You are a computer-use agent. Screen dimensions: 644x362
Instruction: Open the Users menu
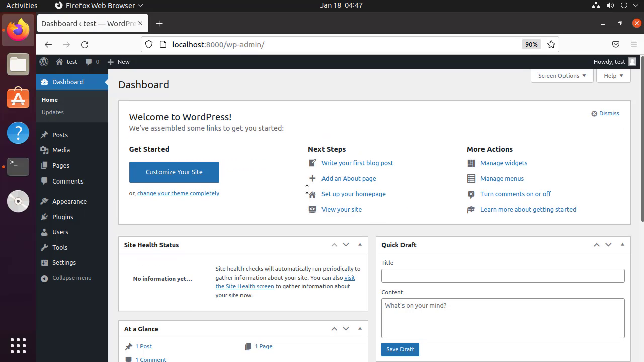[72, 232]
